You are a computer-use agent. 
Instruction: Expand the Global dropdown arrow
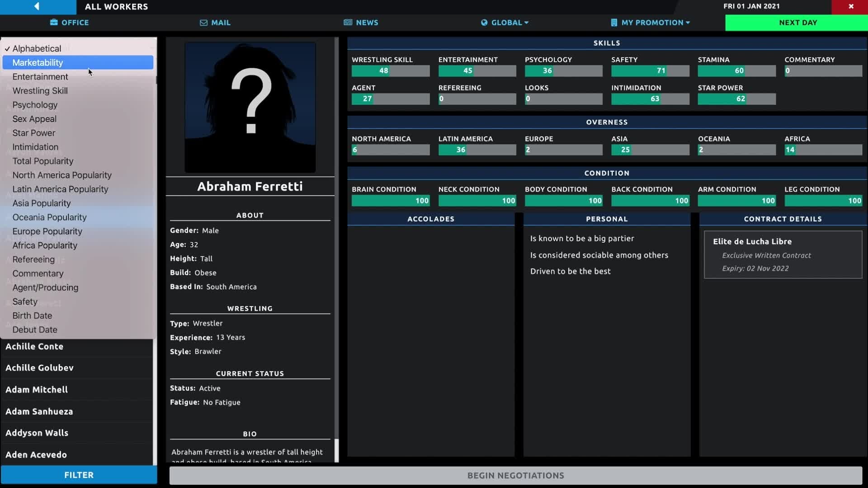pyautogui.click(x=527, y=23)
